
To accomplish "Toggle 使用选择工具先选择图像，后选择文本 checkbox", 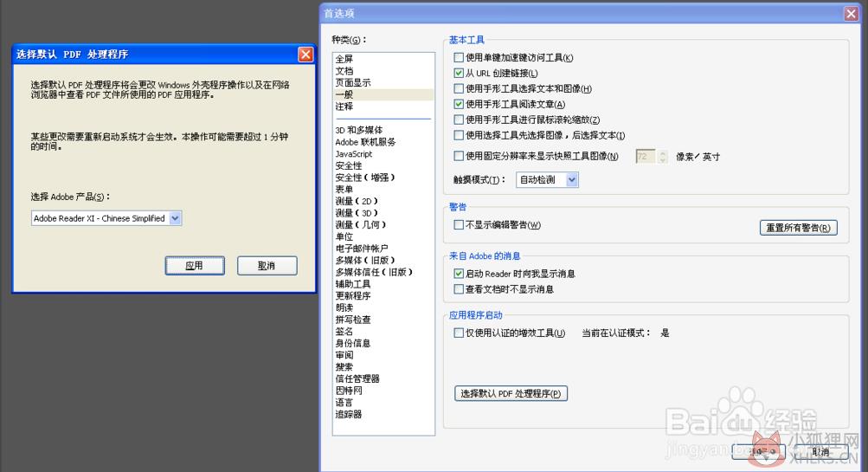I will 459,134.
